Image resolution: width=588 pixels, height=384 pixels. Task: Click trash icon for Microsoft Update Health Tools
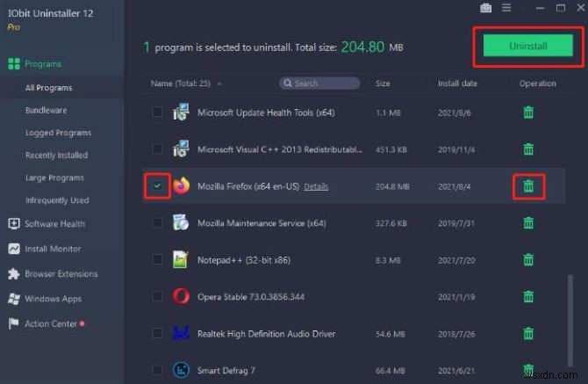click(528, 112)
